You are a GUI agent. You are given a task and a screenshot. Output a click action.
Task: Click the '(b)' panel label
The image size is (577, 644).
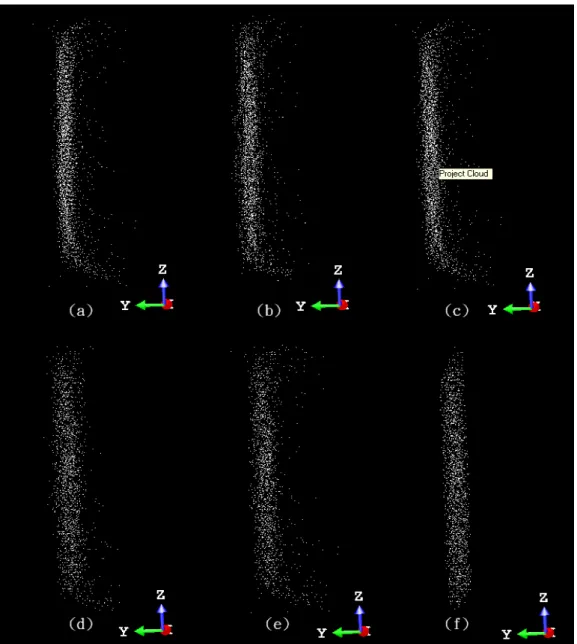point(269,310)
